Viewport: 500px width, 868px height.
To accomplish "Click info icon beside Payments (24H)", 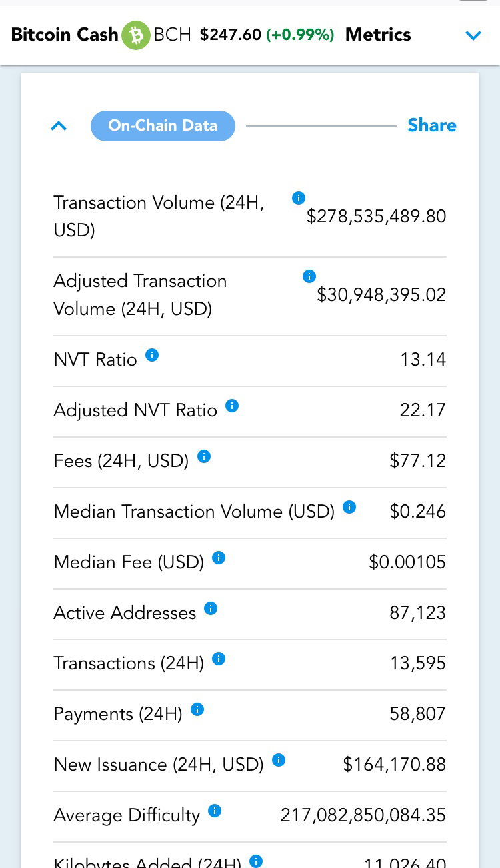I will pyautogui.click(x=197, y=709).
